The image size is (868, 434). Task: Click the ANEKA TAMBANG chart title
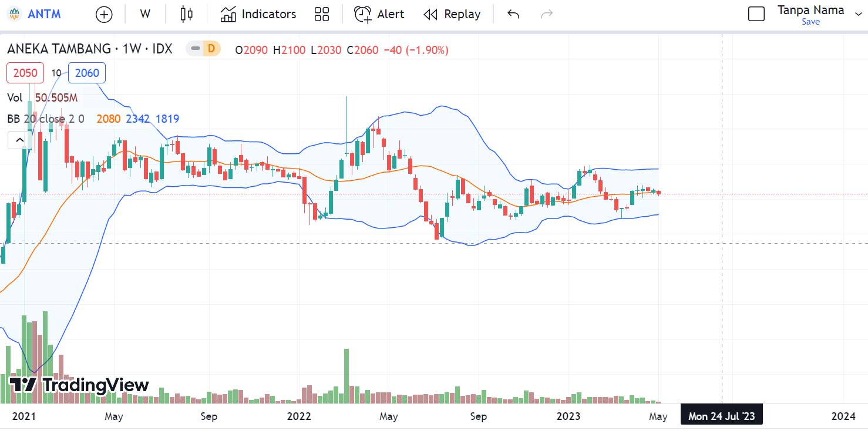coord(90,49)
